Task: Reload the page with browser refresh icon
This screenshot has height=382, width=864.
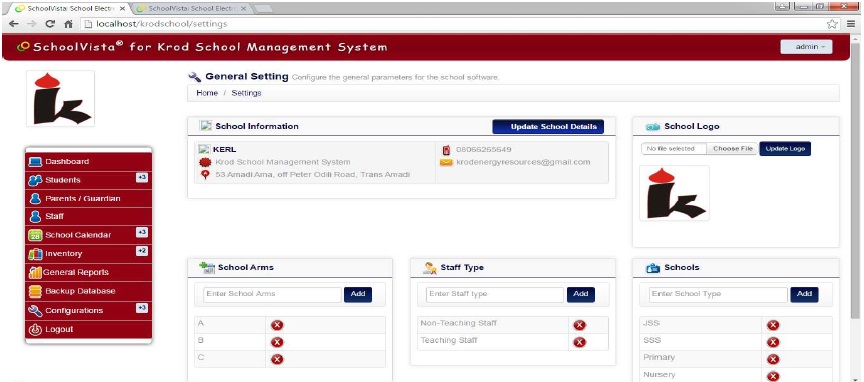Action: coord(50,24)
